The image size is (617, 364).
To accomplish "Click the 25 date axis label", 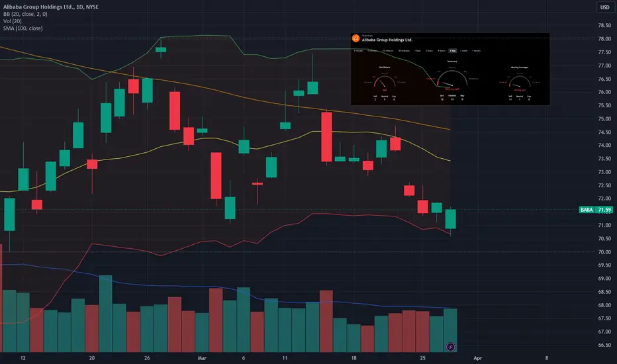I will click(x=422, y=358).
